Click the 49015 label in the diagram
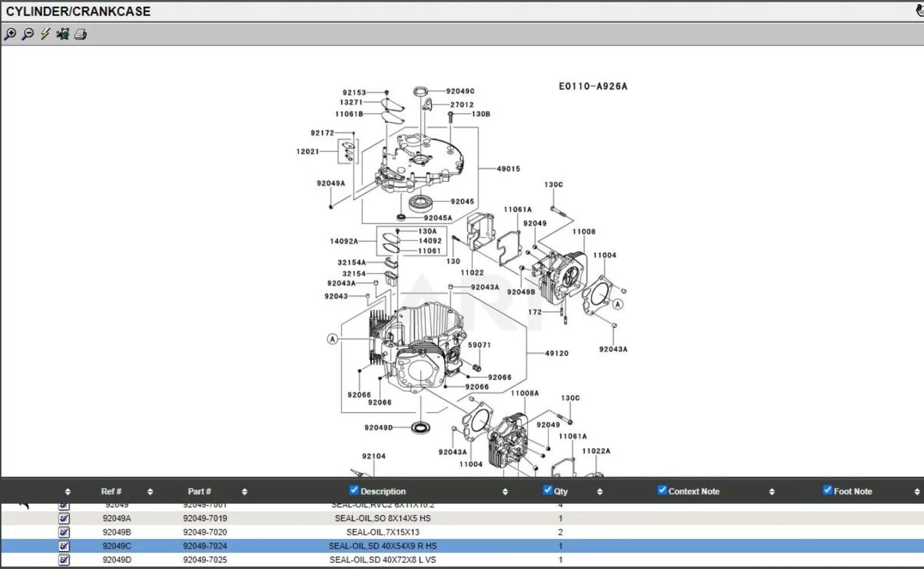The height and width of the screenshot is (569, 924). [508, 169]
